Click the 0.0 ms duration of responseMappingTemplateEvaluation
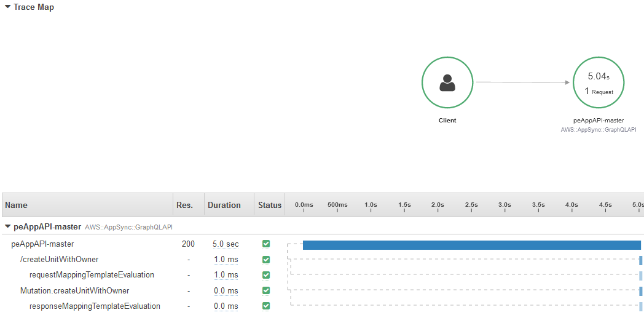This screenshot has height=315, width=644. point(226,306)
